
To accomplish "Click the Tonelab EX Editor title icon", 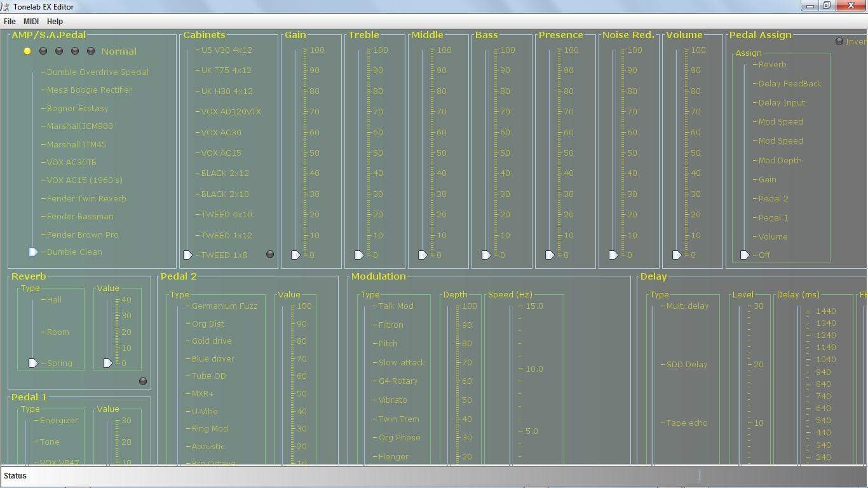I will (6, 6).
